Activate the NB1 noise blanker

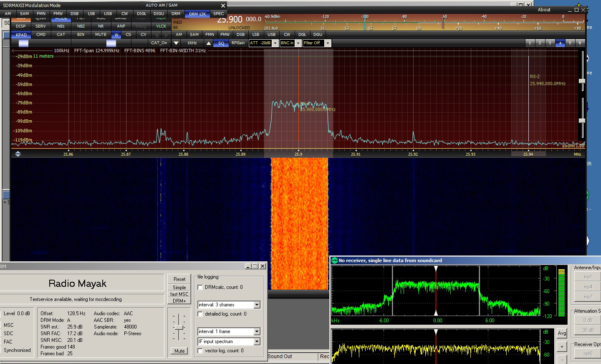pyautogui.click(x=61, y=26)
